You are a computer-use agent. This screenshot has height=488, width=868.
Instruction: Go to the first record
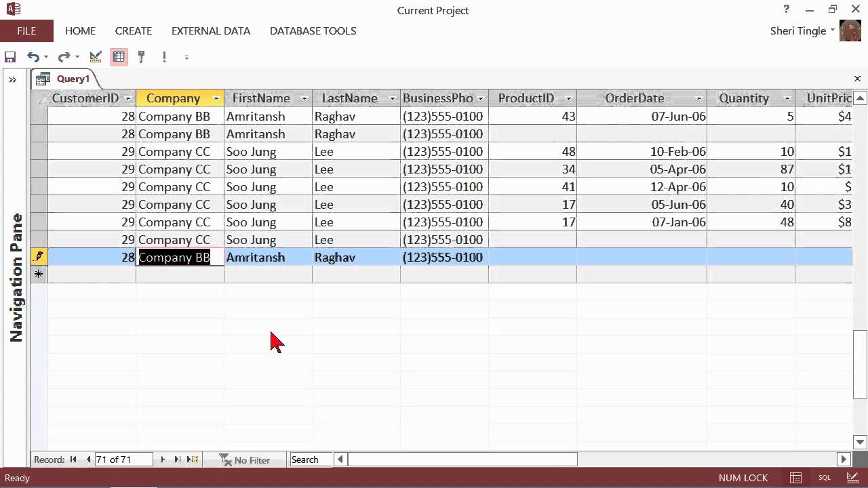[73, 460]
